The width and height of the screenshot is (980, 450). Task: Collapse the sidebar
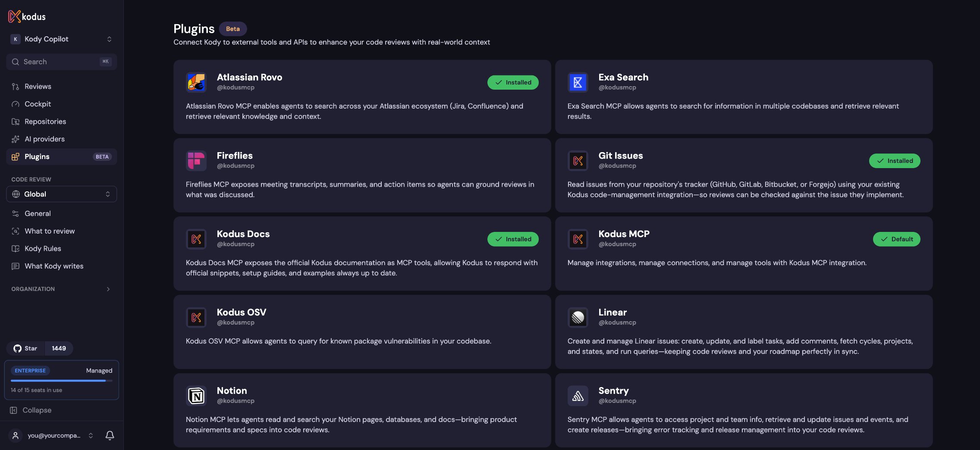click(31, 410)
